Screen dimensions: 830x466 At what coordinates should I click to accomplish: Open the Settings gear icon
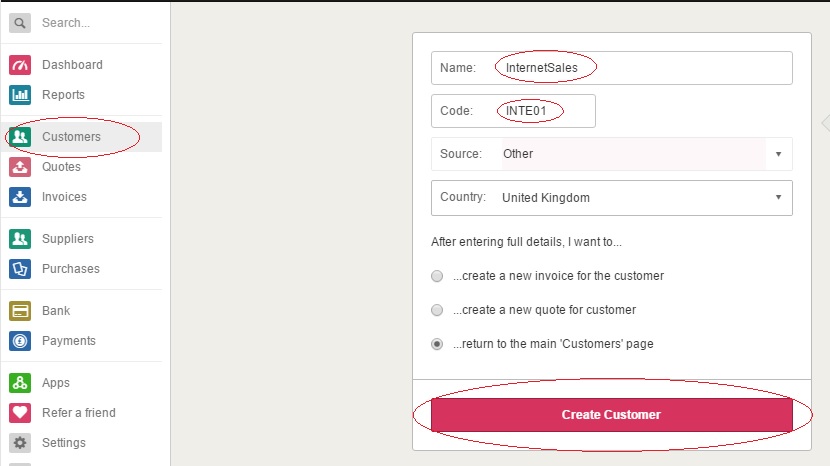coord(20,443)
